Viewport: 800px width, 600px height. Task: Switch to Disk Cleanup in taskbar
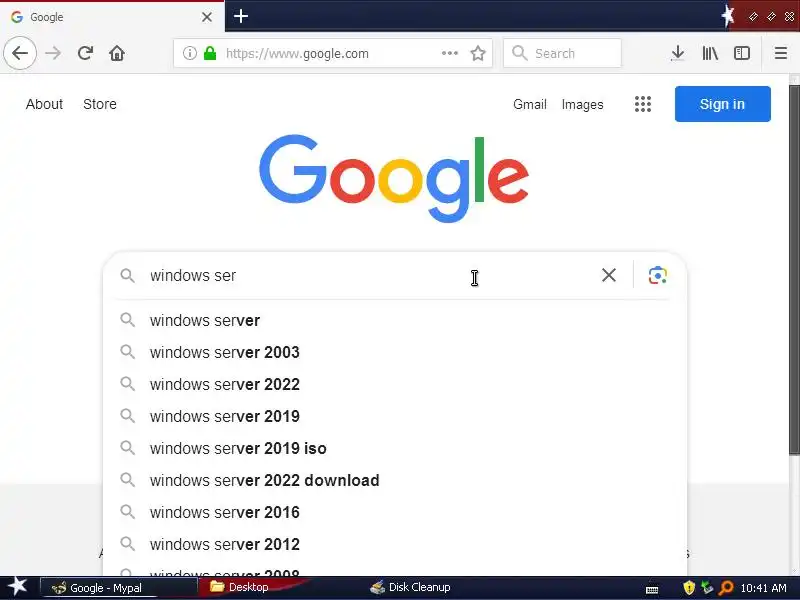(411, 587)
